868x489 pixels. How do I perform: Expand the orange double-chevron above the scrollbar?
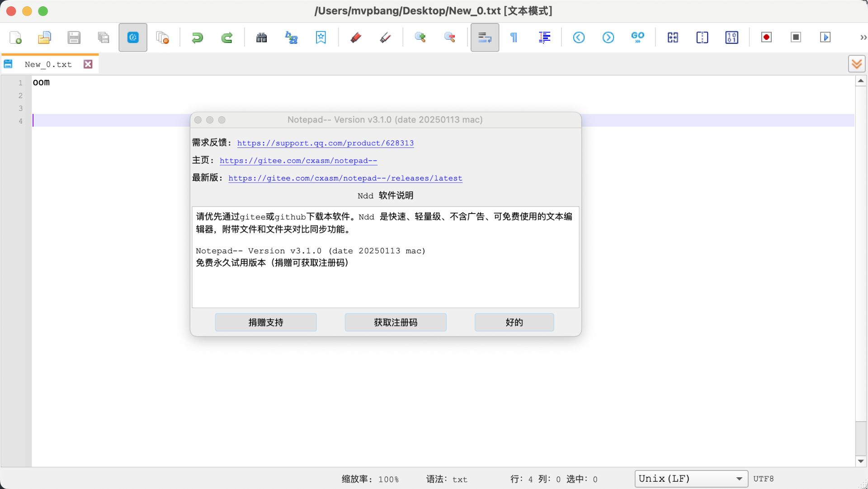(857, 63)
